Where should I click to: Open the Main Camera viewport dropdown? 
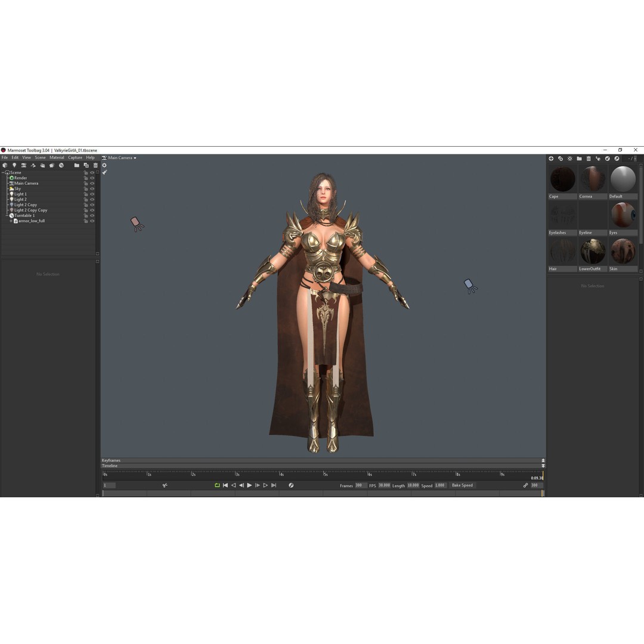[119, 157]
